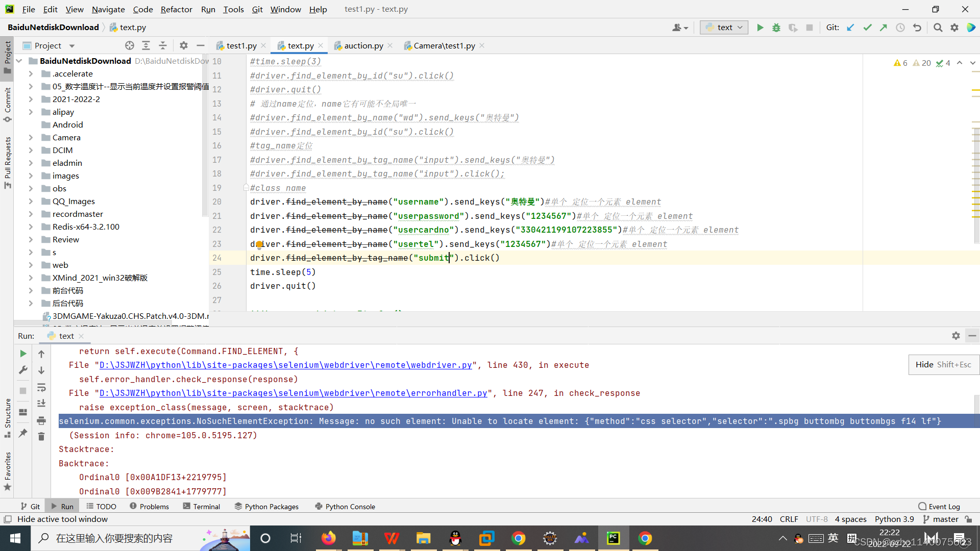
Task: Click the Search icon in top toolbar
Action: click(938, 28)
